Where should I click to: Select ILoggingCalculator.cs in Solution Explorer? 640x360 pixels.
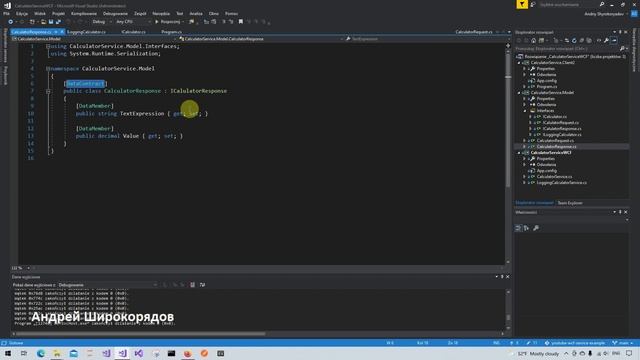tap(562, 135)
